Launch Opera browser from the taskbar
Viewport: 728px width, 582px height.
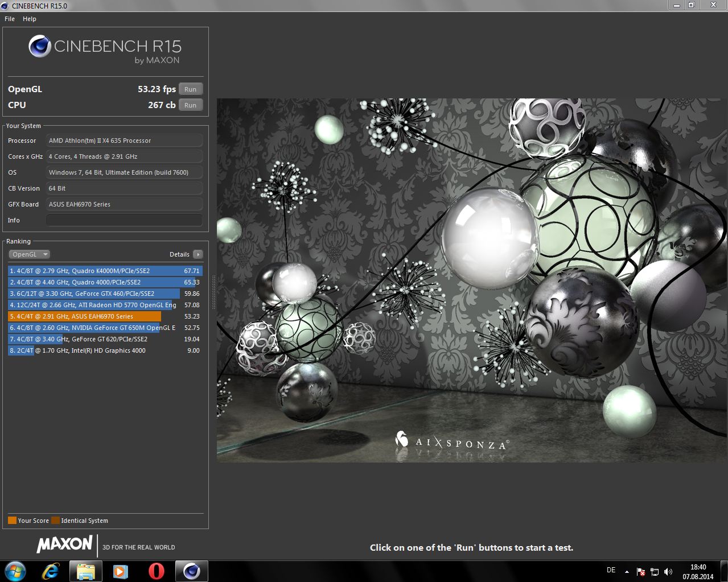[157, 571]
